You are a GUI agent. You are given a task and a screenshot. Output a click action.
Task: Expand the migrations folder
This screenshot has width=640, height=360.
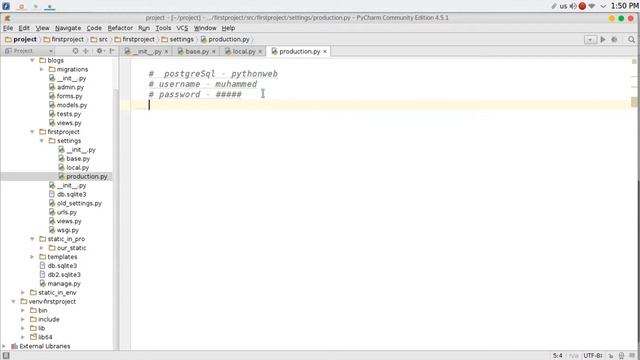tap(42, 69)
